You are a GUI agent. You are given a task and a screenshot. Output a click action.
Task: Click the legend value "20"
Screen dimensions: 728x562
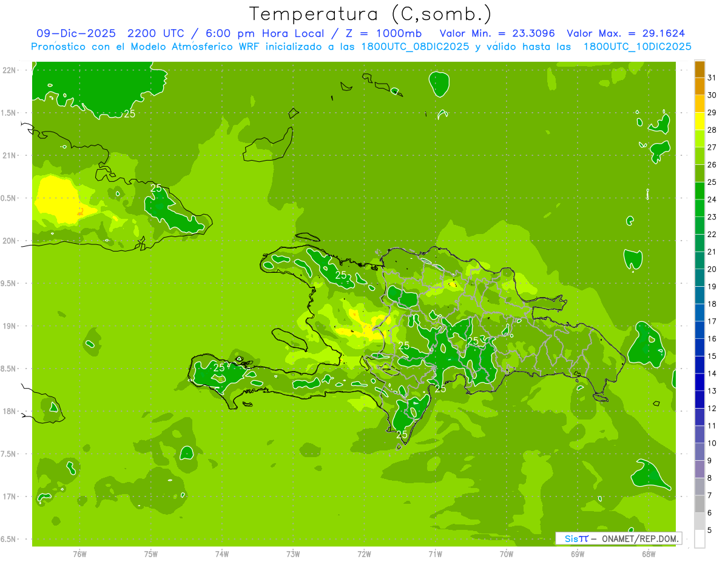coord(712,269)
